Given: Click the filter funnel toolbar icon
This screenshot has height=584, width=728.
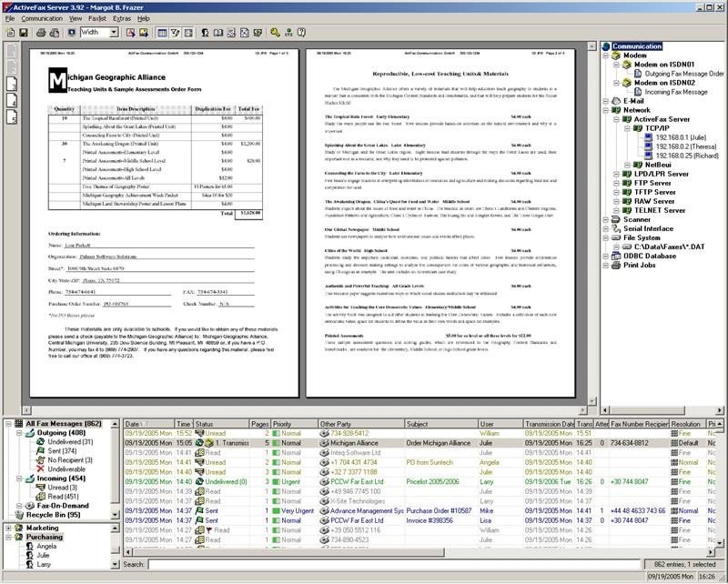Looking at the screenshot, I should click(x=175, y=33).
